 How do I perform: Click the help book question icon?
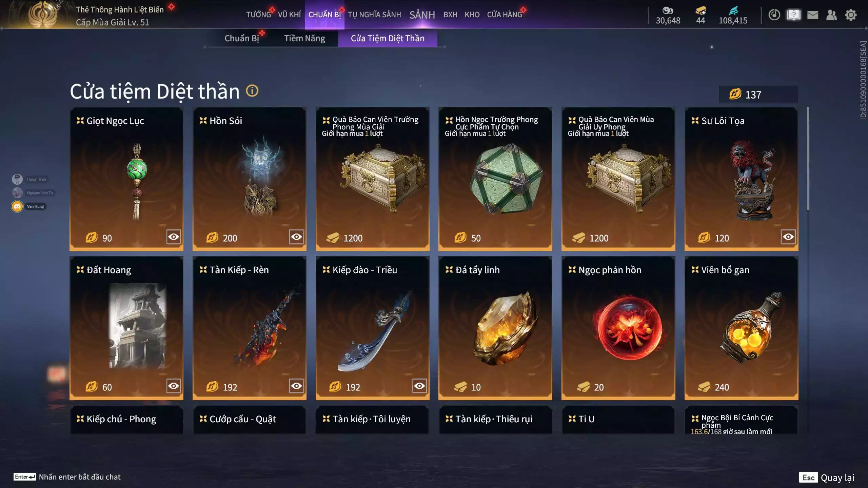click(793, 15)
